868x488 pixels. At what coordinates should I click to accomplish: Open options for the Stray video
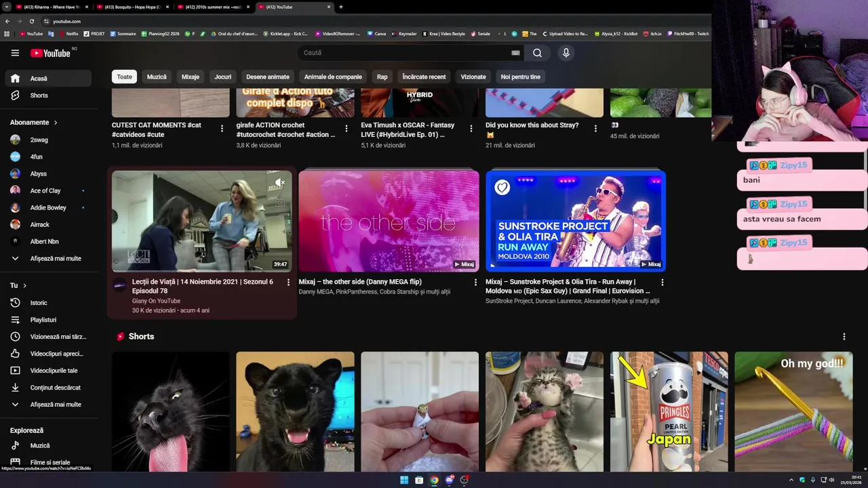coord(595,128)
